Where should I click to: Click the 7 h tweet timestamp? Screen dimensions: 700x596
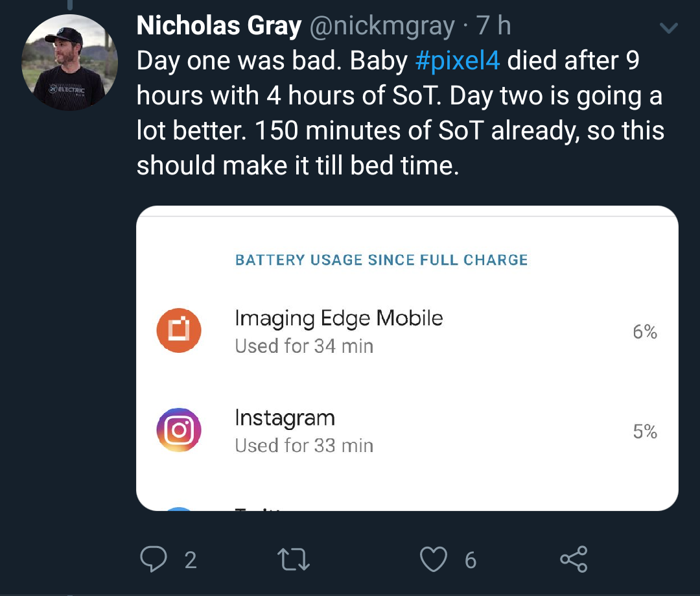pos(493,25)
